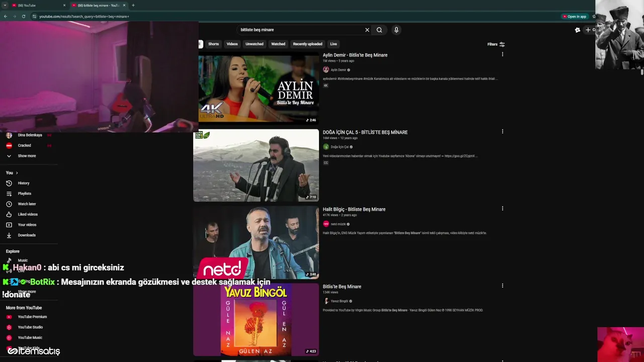Switch to the '(66) YouTube' tab
Image resolution: width=644 pixels, height=362 pixels.
point(38,5)
